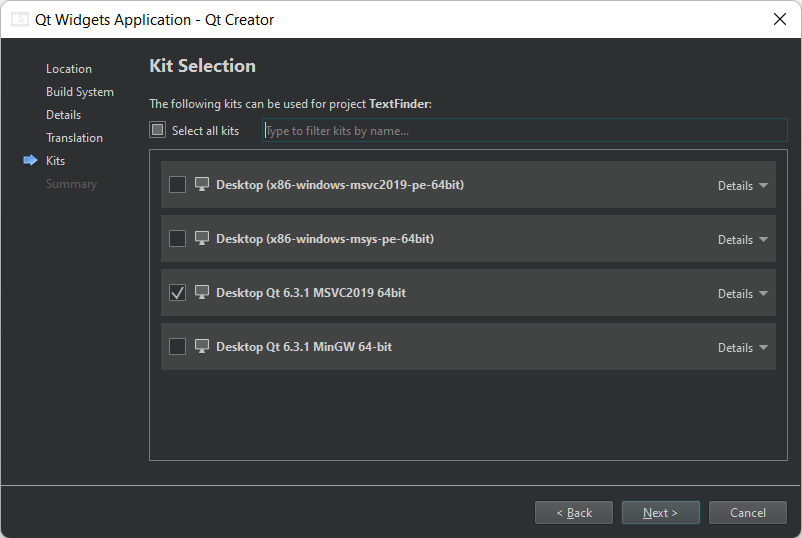This screenshot has width=802, height=538.
Task: Click monitor icon of Qt 6.3.1 MinGW kit
Action: pos(202,347)
